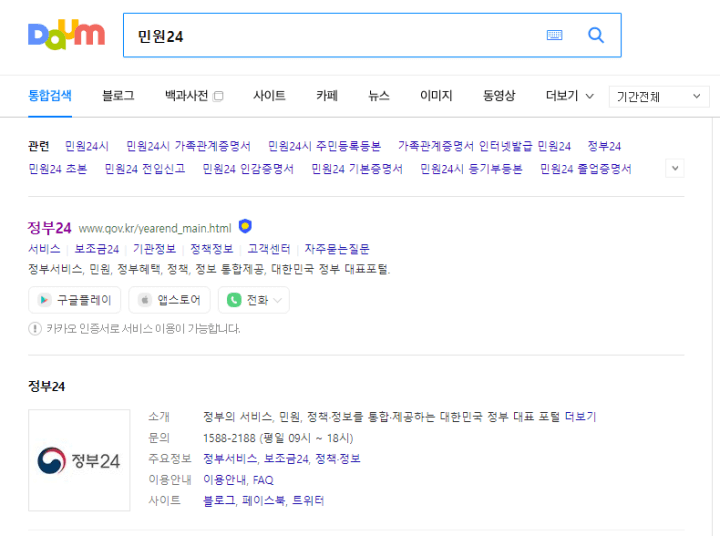Click related search 민원24 초본

pos(57,169)
